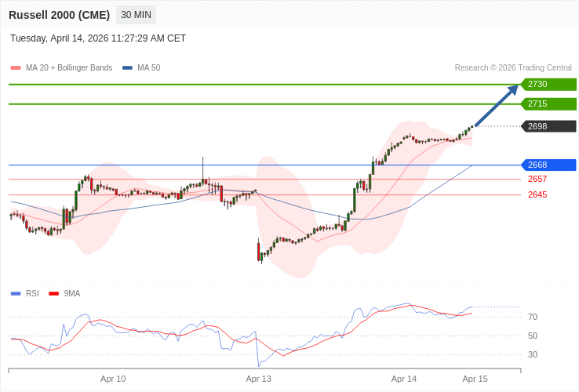
Task: Click the MA 20 + Bollinger Bands red swatch
Action: pyautogui.click(x=16, y=68)
